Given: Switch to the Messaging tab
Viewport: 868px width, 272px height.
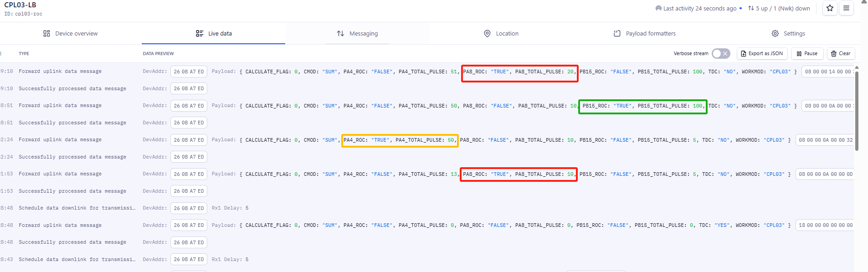Looking at the screenshot, I should [x=357, y=34].
